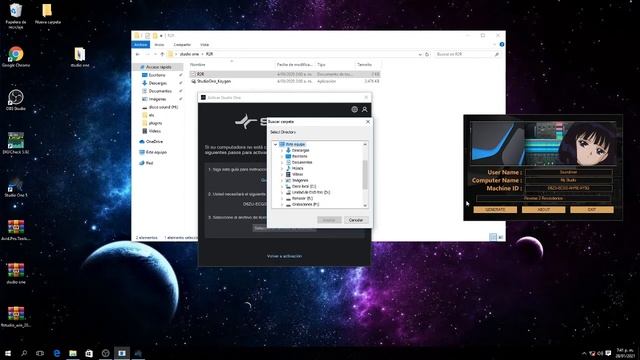Image resolution: width=640 pixels, height=360 pixels.
Task: Go up one folder level in Explorer
Action: pyautogui.click(x=162, y=54)
